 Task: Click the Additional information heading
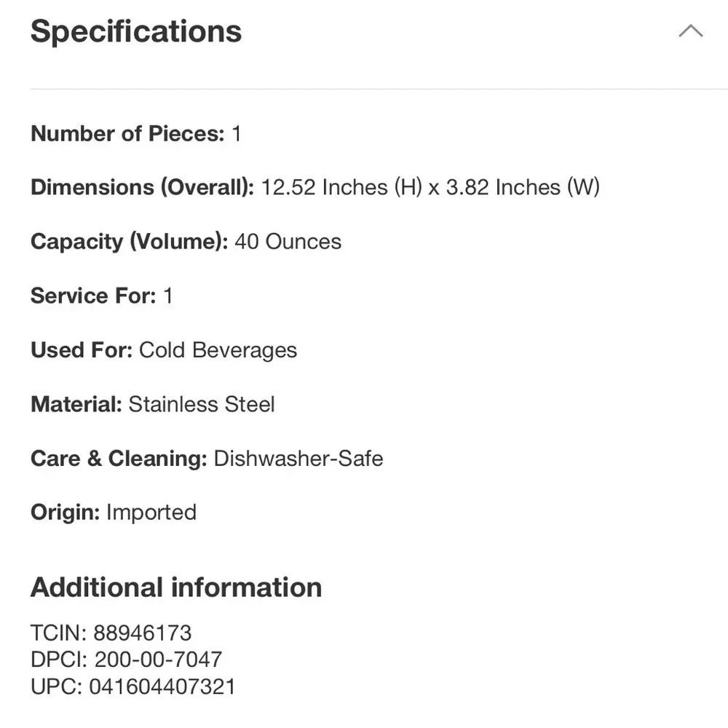(x=176, y=587)
